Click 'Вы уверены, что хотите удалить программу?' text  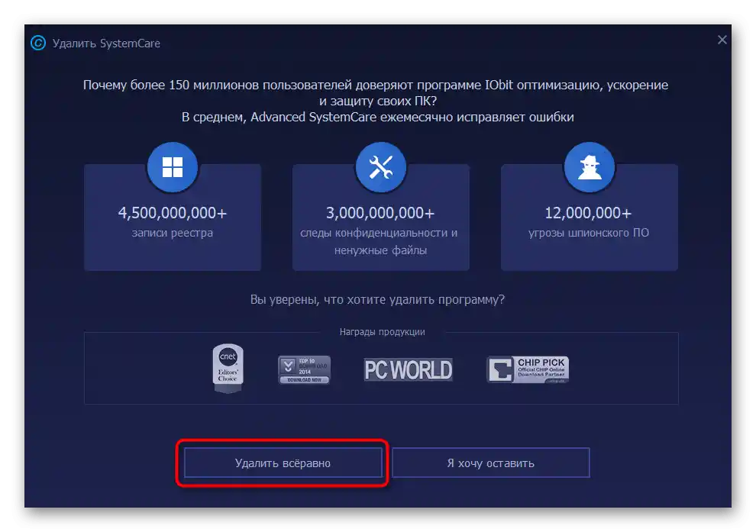tap(377, 300)
